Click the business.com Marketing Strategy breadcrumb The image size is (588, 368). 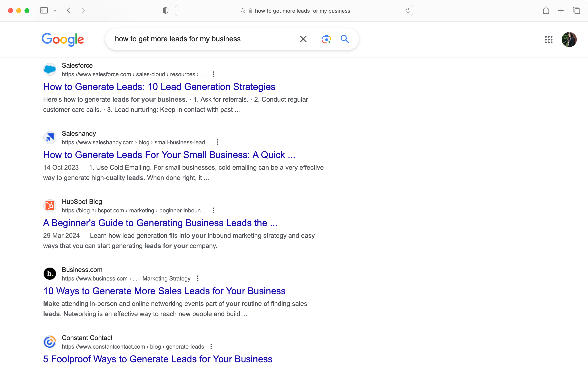pos(126,278)
